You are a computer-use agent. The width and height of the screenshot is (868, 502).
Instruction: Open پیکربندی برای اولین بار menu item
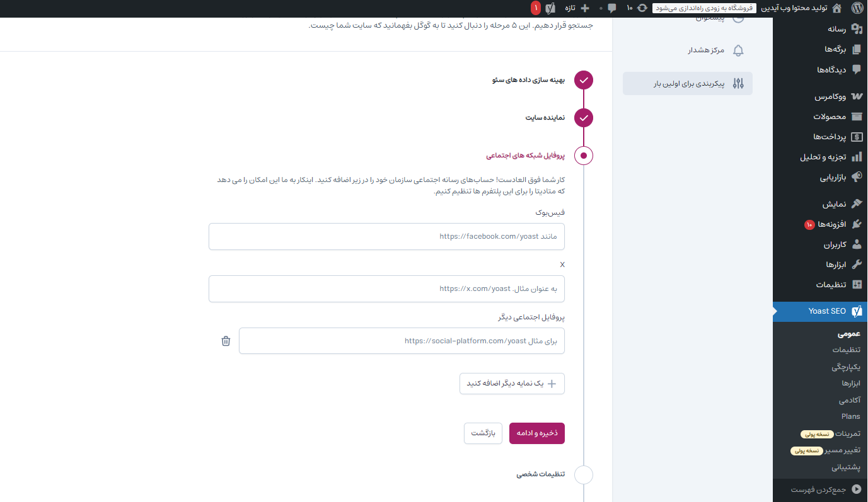click(687, 83)
